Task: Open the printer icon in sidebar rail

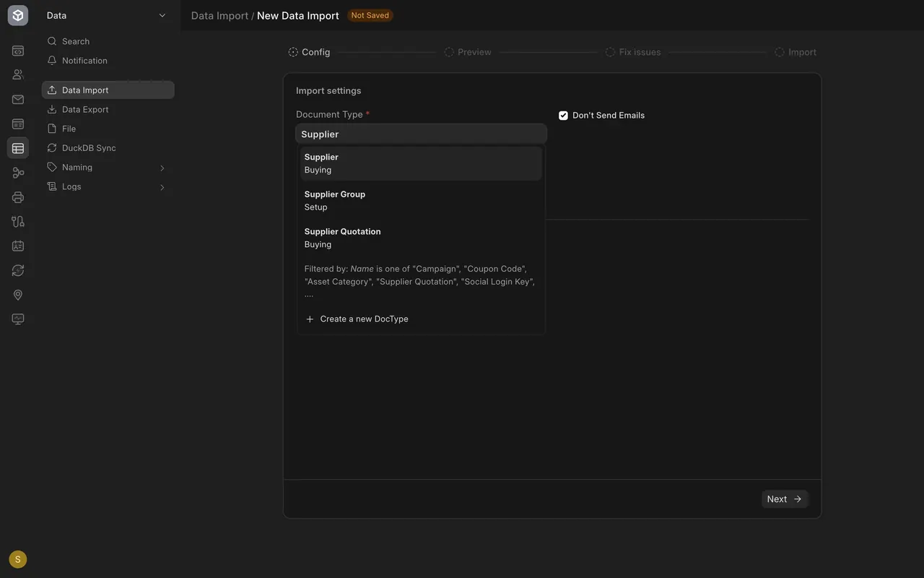Action: click(x=18, y=197)
